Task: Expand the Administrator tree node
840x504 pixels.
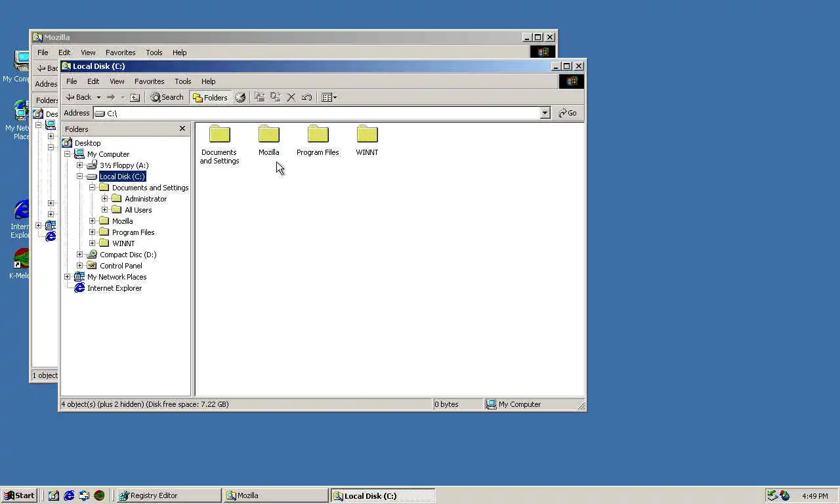Action: click(104, 199)
